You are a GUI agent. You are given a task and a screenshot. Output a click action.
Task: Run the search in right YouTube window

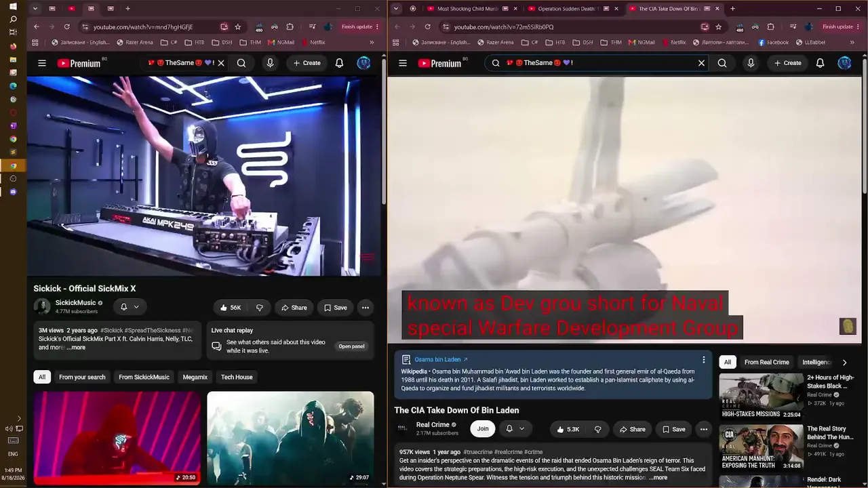(x=722, y=63)
